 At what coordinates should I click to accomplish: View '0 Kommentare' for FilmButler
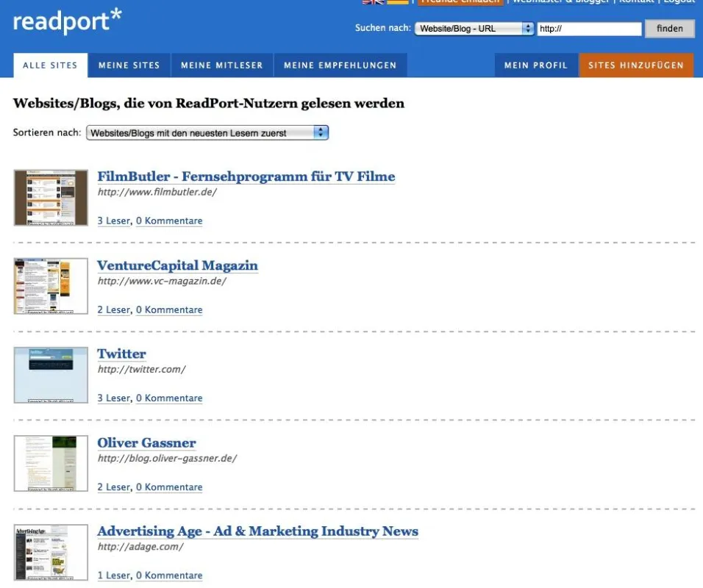click(169, 221)
